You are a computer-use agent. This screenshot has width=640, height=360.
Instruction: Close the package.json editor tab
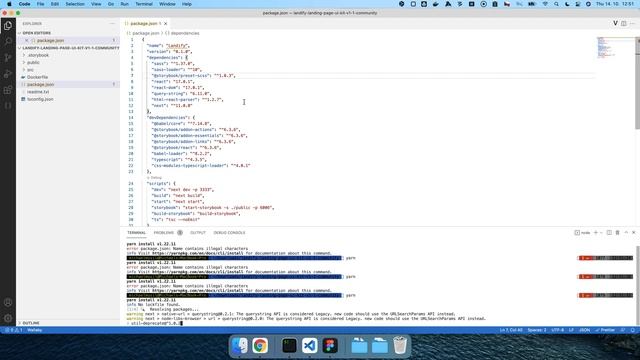click(x=165, y=24)
